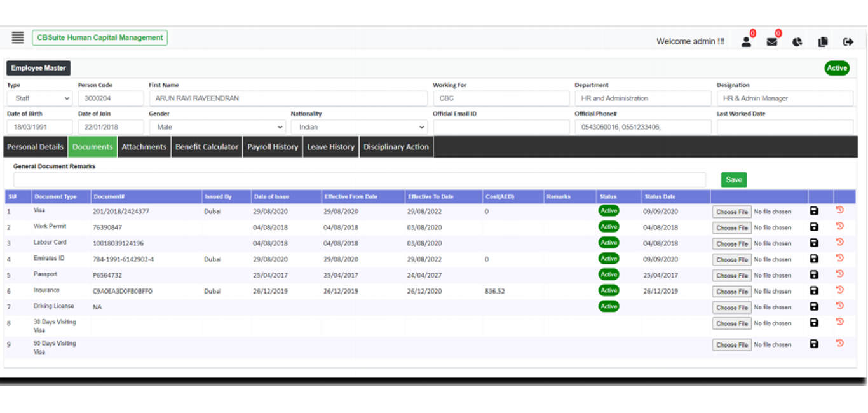Image resolution: width=868 pixels, height=413 pixels.
Task: Open history for the Driving License row
Action: [x=839, y=306]
